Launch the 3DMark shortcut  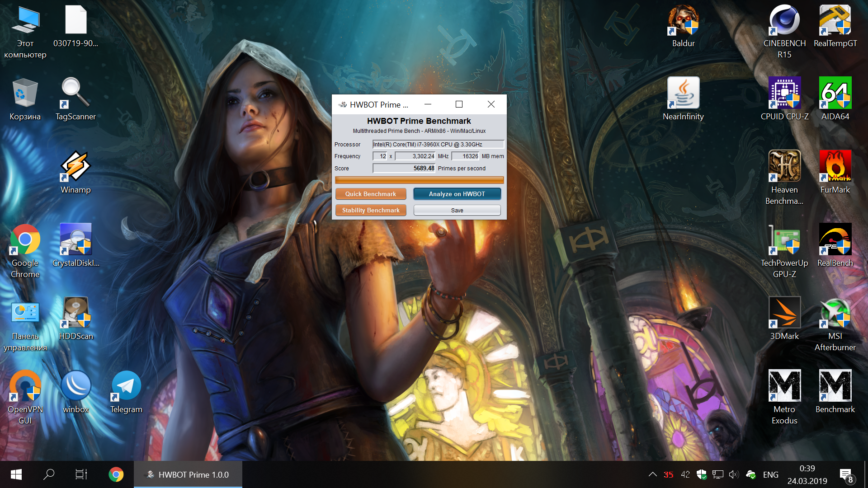[784, 319]
